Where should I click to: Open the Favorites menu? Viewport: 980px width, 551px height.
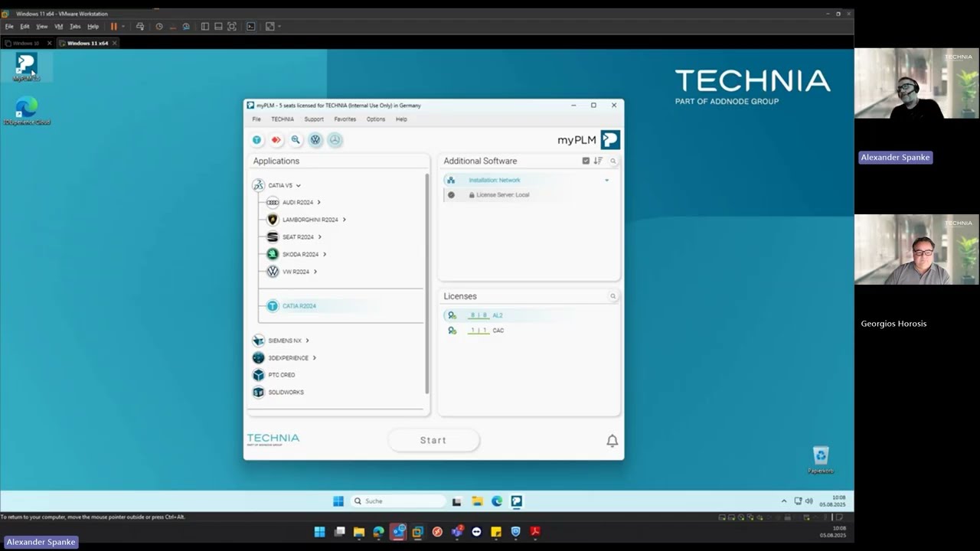coord(345,119)
